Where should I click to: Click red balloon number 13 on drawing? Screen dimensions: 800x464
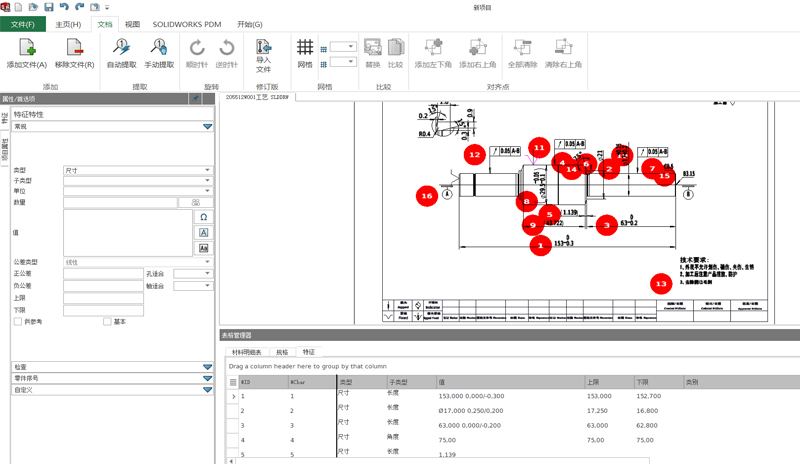point(660,283)
